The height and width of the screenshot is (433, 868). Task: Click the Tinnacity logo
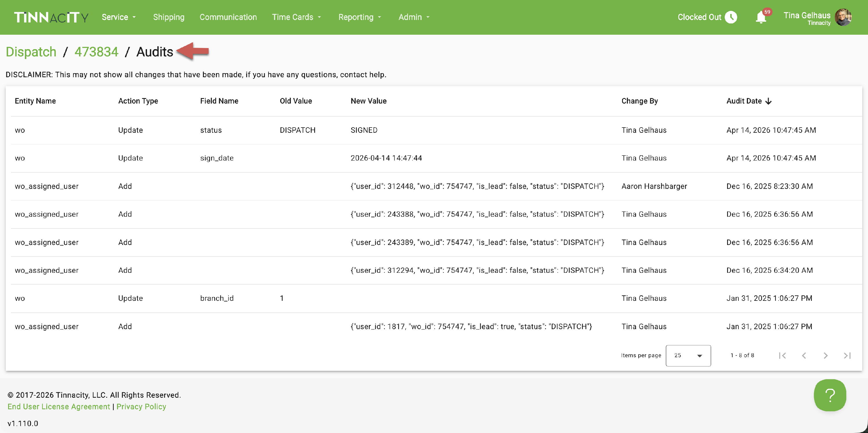51,17
